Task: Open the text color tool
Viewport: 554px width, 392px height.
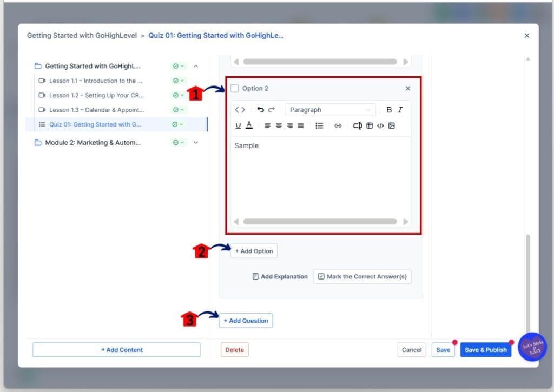Action: (x=249, y=125)
